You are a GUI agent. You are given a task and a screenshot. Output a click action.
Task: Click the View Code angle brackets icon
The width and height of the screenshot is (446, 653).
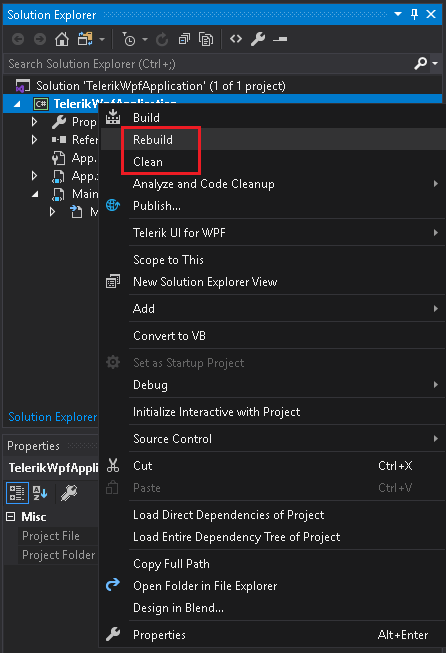236,39
